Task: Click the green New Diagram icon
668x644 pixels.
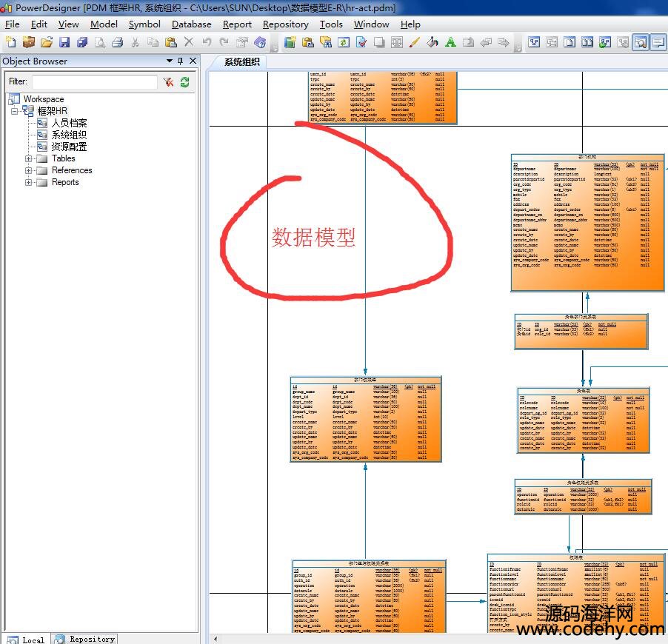Action: (x=290, y=42)
